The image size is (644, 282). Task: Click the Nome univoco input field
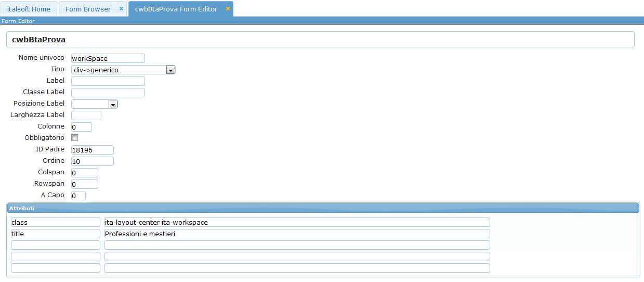pos(108,58)
